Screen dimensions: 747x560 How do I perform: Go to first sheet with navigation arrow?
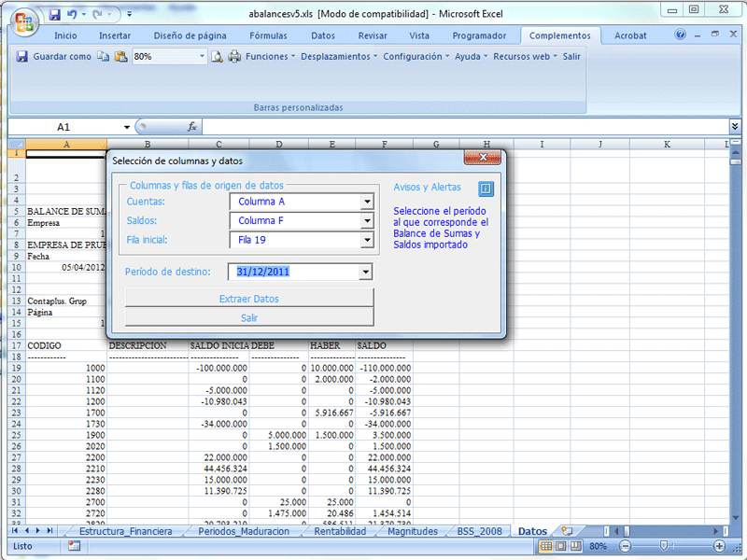click(15, 530)
